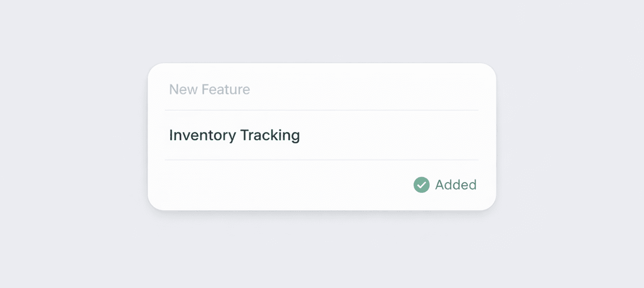Click the divider below New Feature

[x=321, y=110]
